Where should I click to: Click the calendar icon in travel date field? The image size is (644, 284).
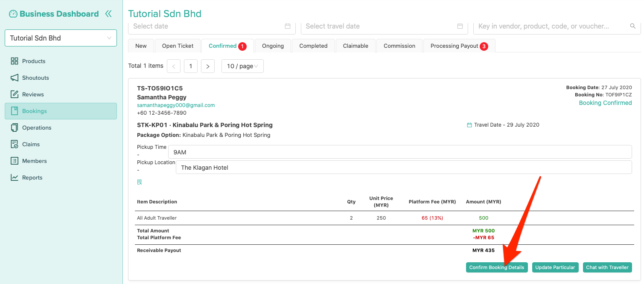pos(460,26)
